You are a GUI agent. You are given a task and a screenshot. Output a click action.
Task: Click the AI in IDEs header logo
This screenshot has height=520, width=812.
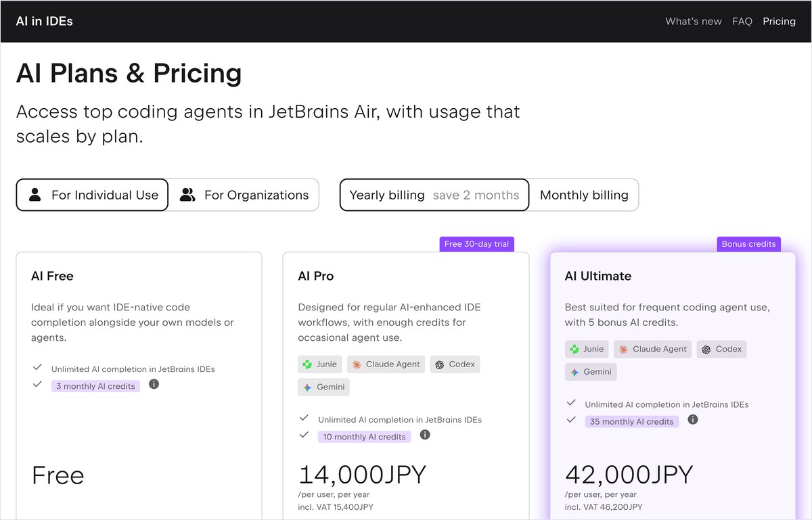45,21
